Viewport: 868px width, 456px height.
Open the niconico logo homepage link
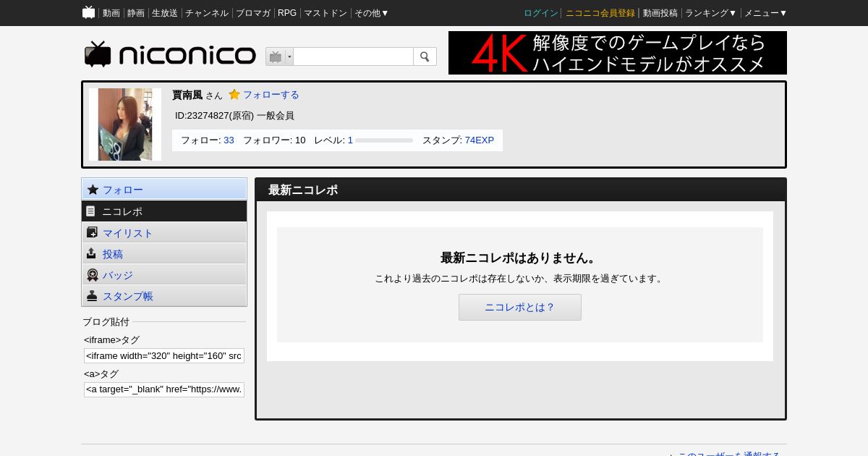[170, 55]
